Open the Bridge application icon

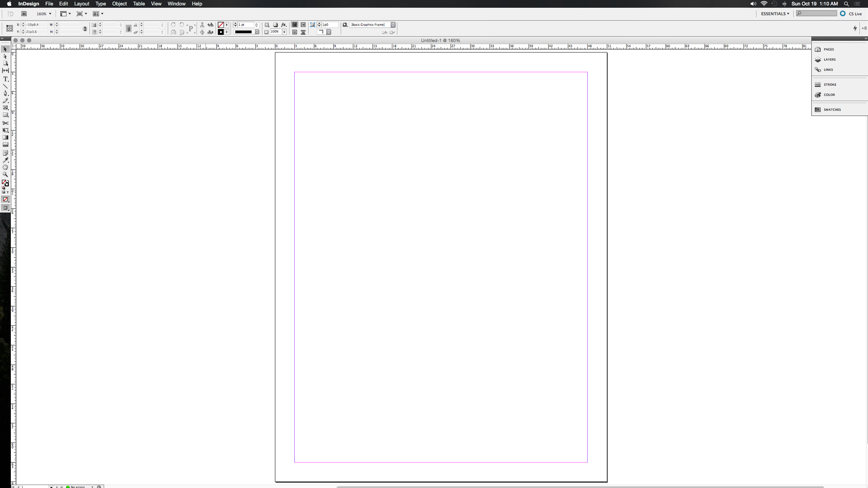(24, 14)
